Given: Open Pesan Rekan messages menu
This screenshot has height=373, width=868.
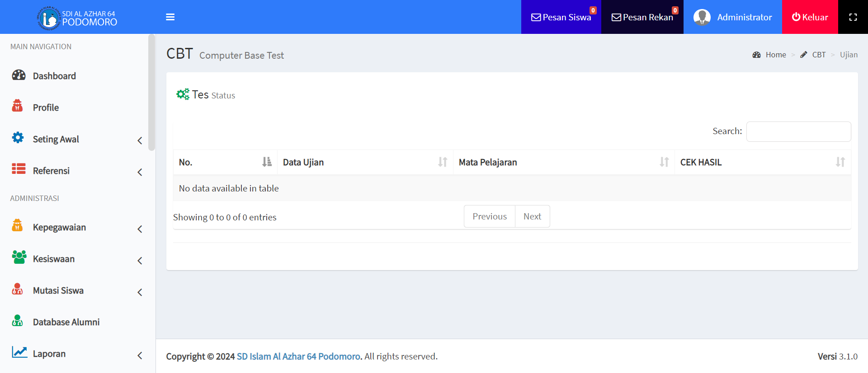Looking at the screenshot, I should click(642, 17).
